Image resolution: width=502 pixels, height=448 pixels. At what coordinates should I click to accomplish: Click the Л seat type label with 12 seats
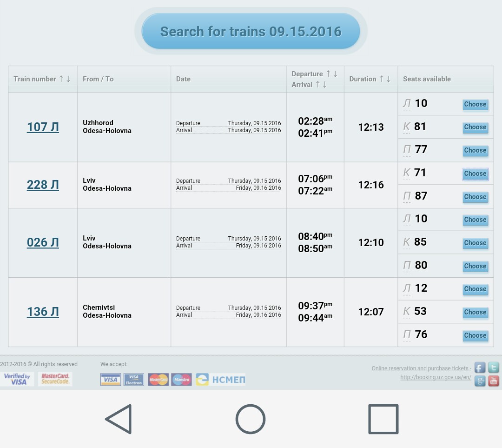[407, 288]
